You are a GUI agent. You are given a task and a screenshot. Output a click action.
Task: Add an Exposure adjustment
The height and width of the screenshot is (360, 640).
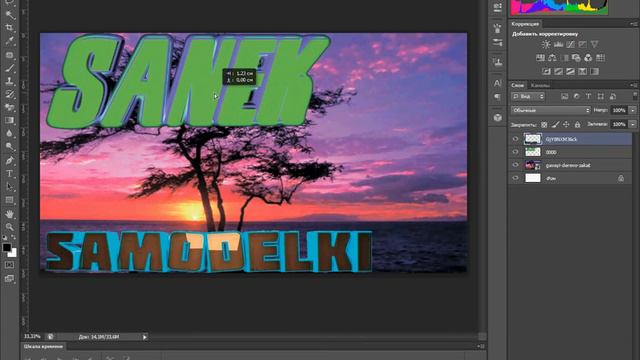pyautogui.click(x=582, y=44)
